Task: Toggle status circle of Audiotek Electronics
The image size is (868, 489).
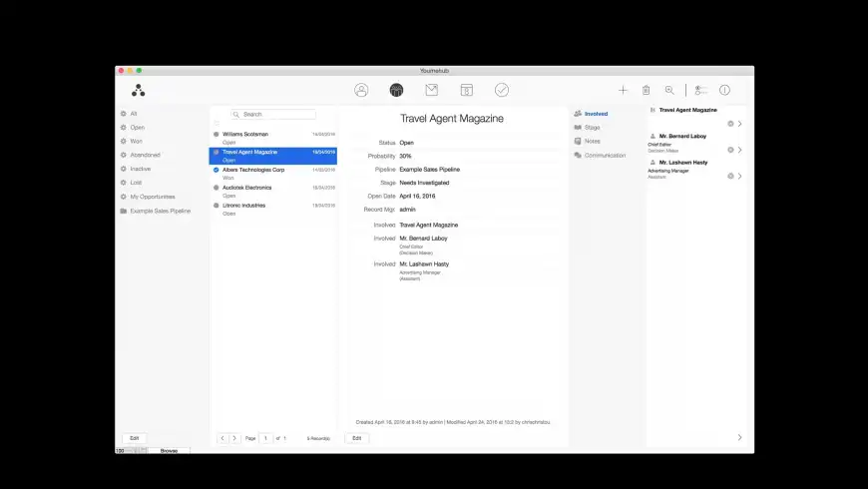Action: pos(216,188)
